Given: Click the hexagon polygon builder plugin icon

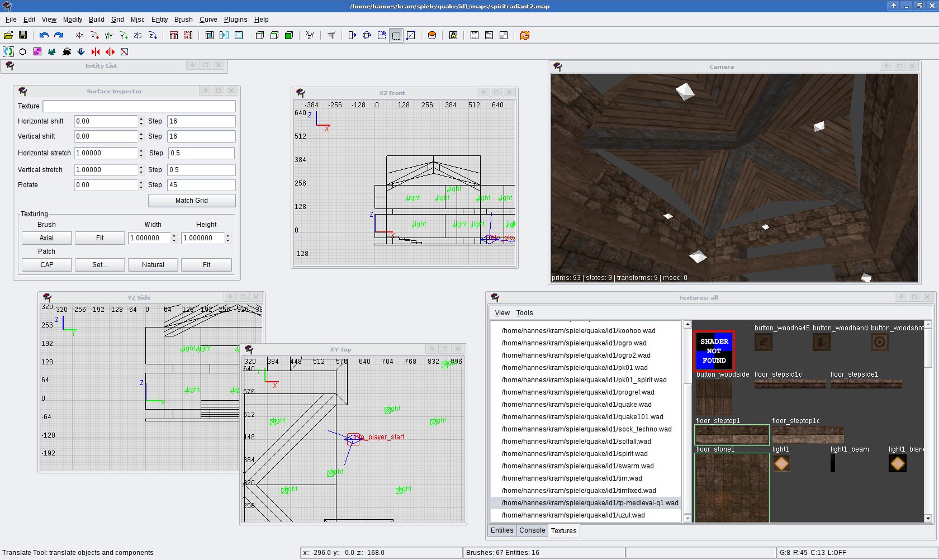Looking at the screenshot, I should [23, 51].
